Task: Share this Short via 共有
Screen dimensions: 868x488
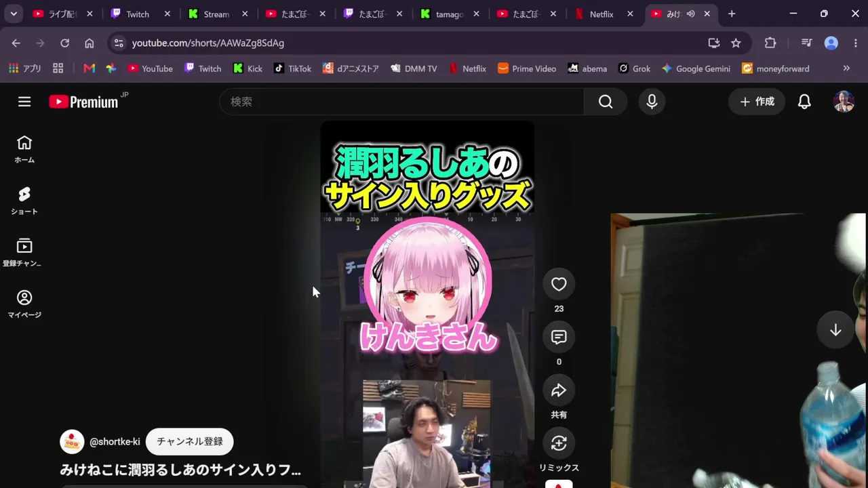Action: tap(559, 390)
